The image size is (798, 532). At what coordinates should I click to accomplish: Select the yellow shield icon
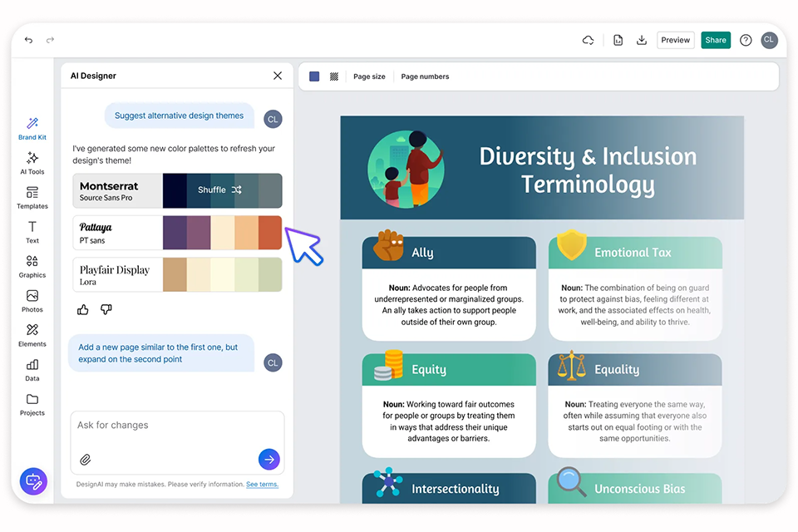[572, 245]
